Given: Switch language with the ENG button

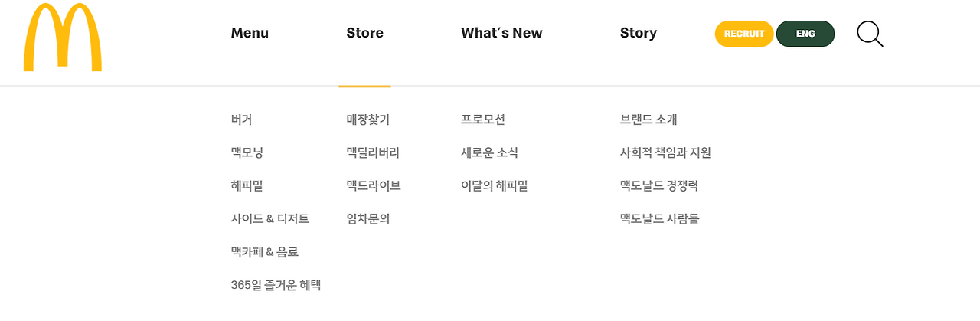Looking at the screenshot, I should 805,34.
